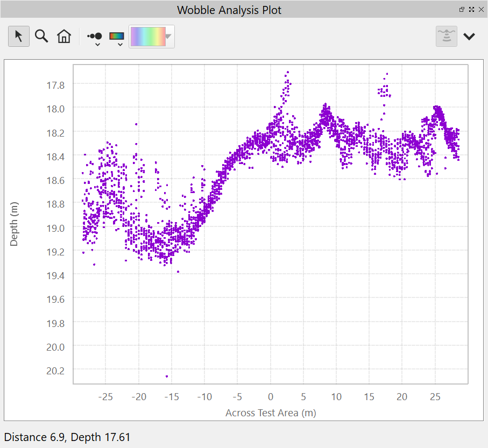Expand the chevron options menu
This screenshot has height=448, width=488.
click(469, 37)
